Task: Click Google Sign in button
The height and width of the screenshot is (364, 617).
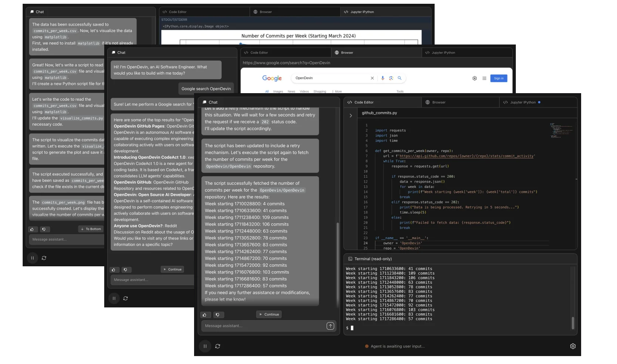Action: point(499,78)
